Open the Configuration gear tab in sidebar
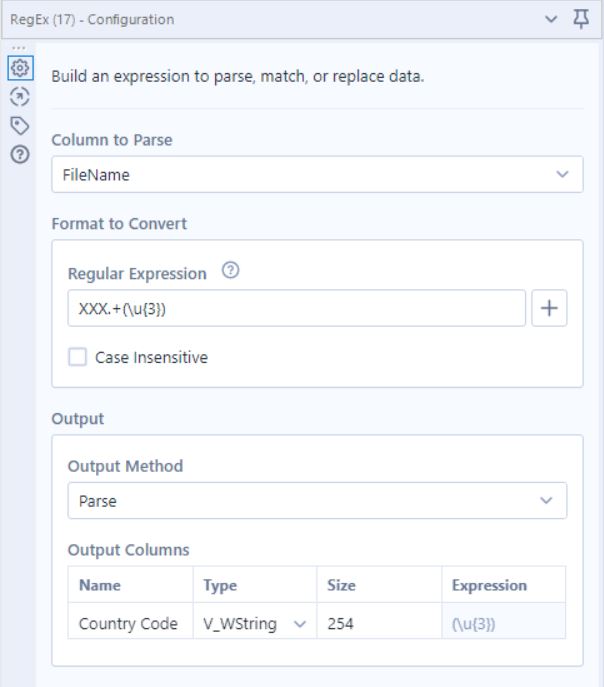Image resolution: width=604 pixels, height=687 pixels. (18, 69)
